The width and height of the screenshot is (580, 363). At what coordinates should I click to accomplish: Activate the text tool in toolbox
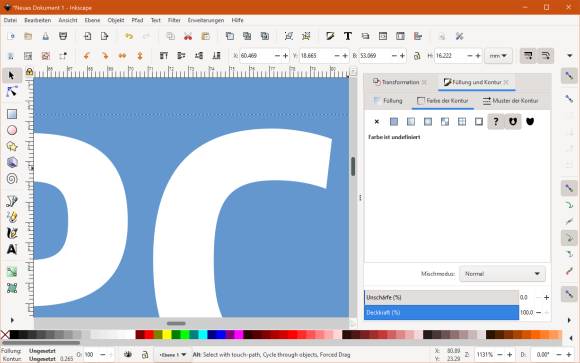click(x=12, y=249)
